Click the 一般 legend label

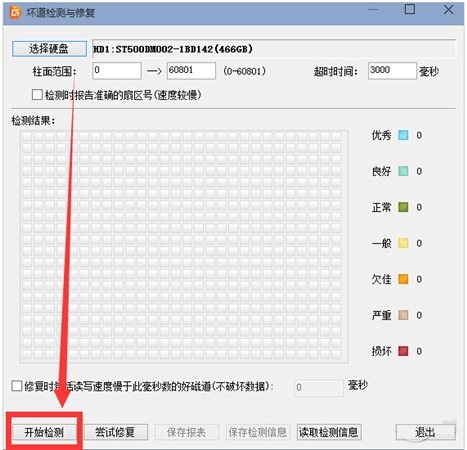coord(381,243)
